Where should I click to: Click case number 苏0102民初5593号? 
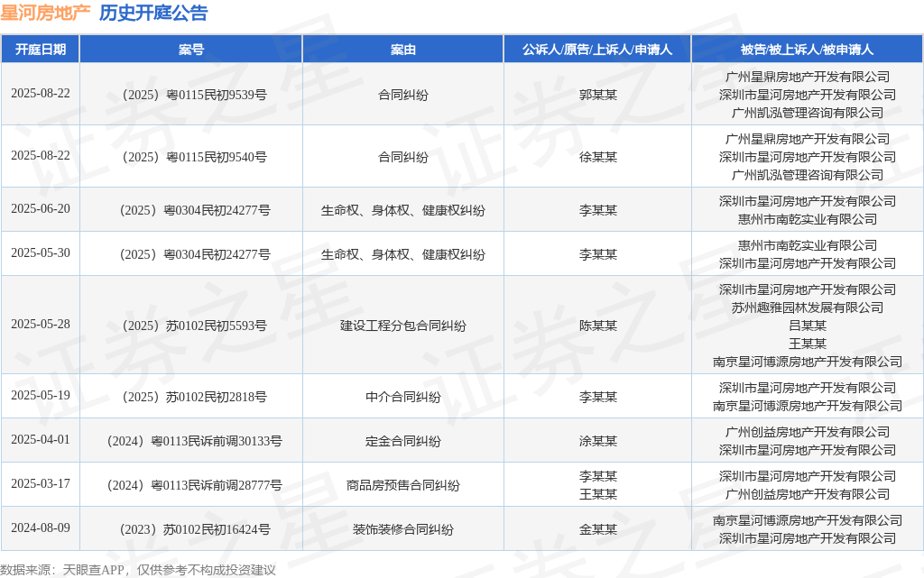pyautogui.click(x=195, y=326)
